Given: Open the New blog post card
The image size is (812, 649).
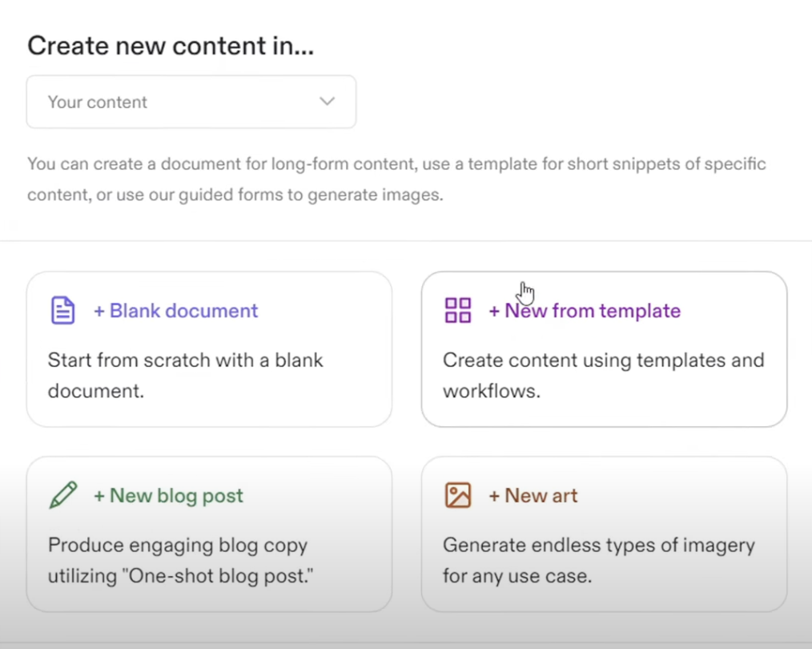Looking at the screenshot, I should click(x=209, y=534).
